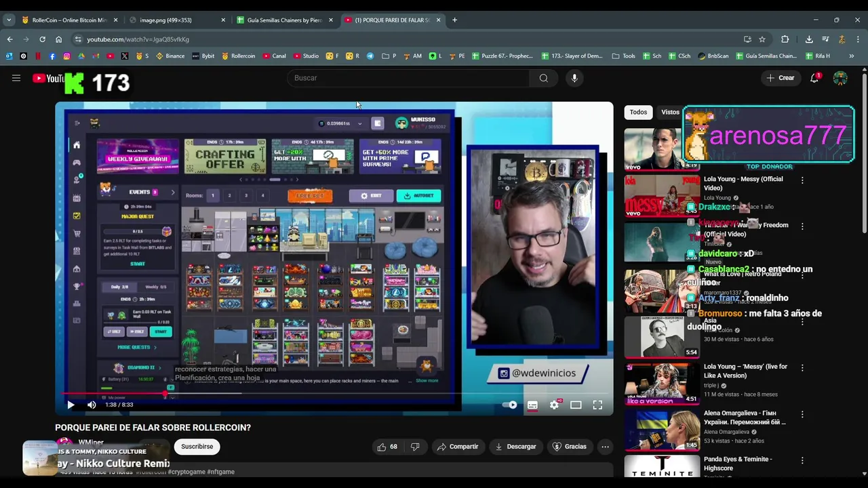The height and width of the screenshot is (488, 868).
Task: Open Chrome three-dot menu
Action: click(x=858, y=39)
